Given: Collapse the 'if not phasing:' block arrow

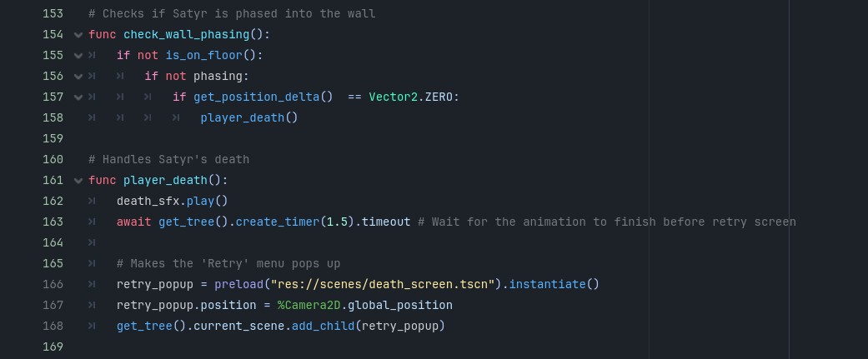Looking at the screenshot, I should click(x=78, y=77).
